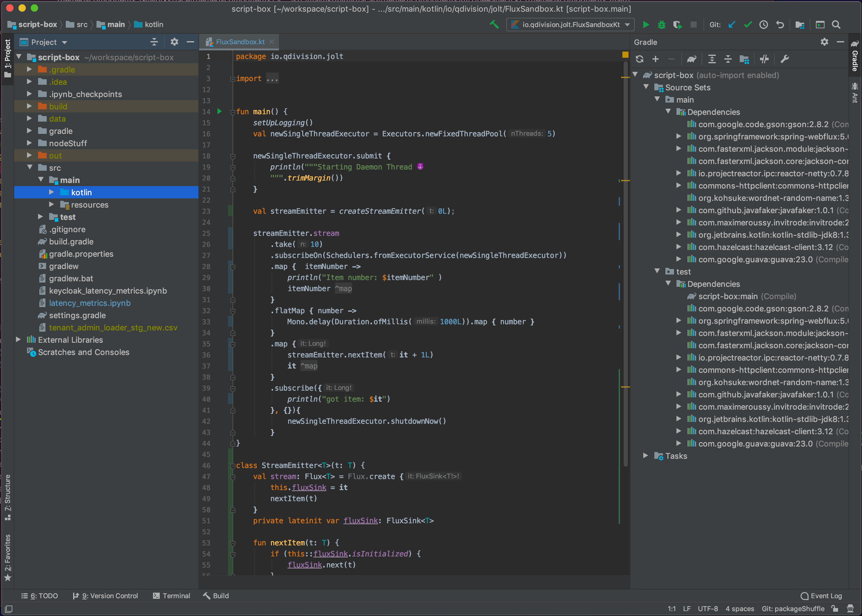Open the Event Log
Image resolution: width=862 pixels, height=616 pixels.
click(821, 595)
